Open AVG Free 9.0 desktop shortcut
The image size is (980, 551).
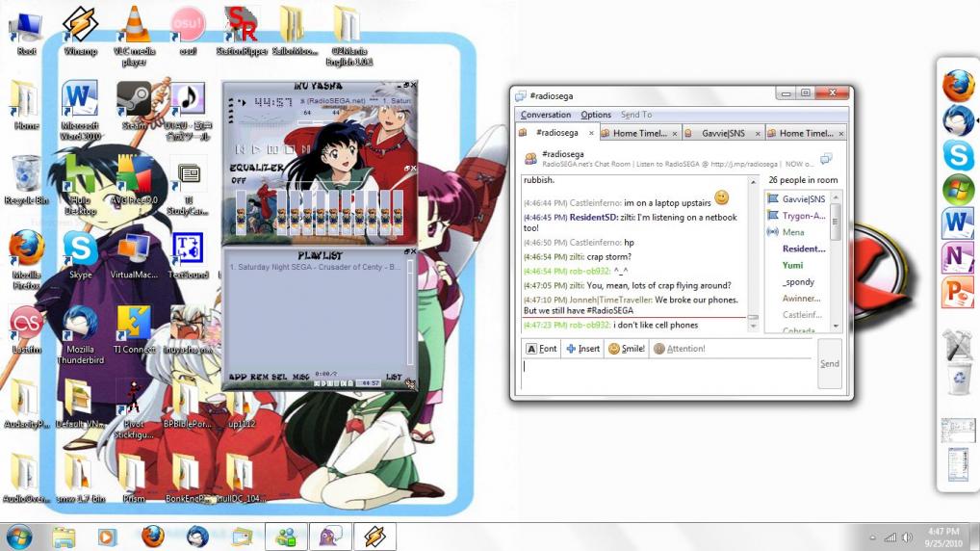pos(134,179)
